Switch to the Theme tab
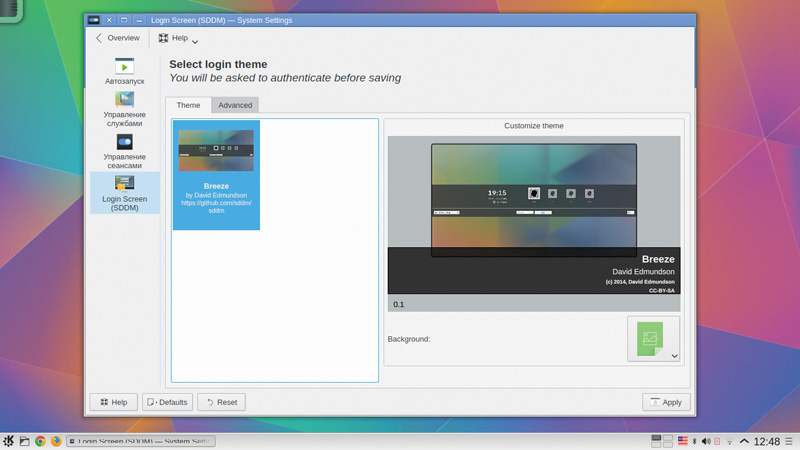The width and height of the screenshot is (800, 450). coord(188,105)
